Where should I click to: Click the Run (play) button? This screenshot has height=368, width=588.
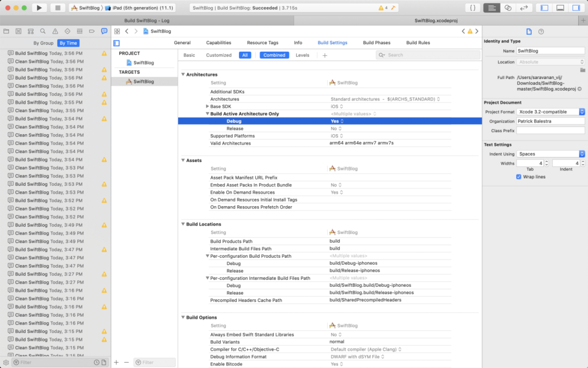tap(39, 8)
